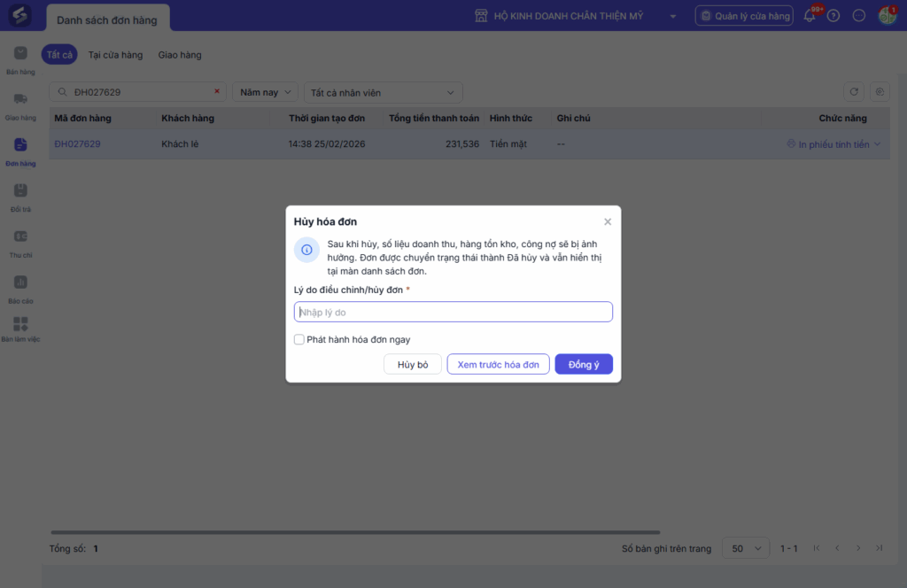Switch to the Tại cửa hàng tab
The width and height of the screenshot is (907, 588).
[115, 55]
